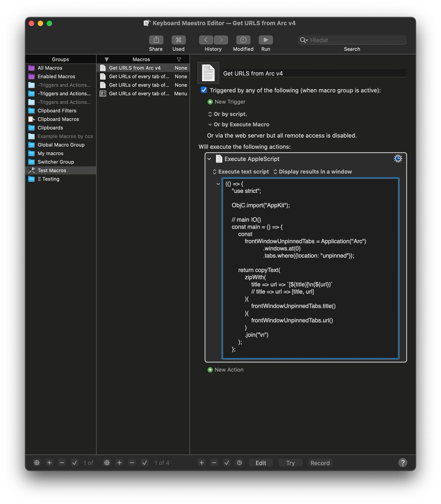
Task: Open the Execute AppleScript action gear menu
Action: (398, 159)
